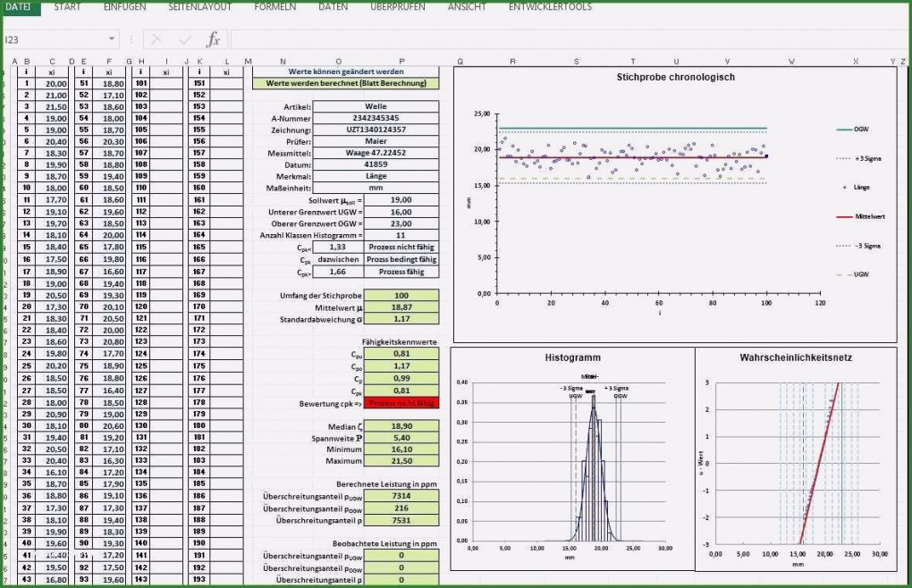Open the FORMELN ribbon tab
Screen dimensions: 912x588
click(274, 6)
